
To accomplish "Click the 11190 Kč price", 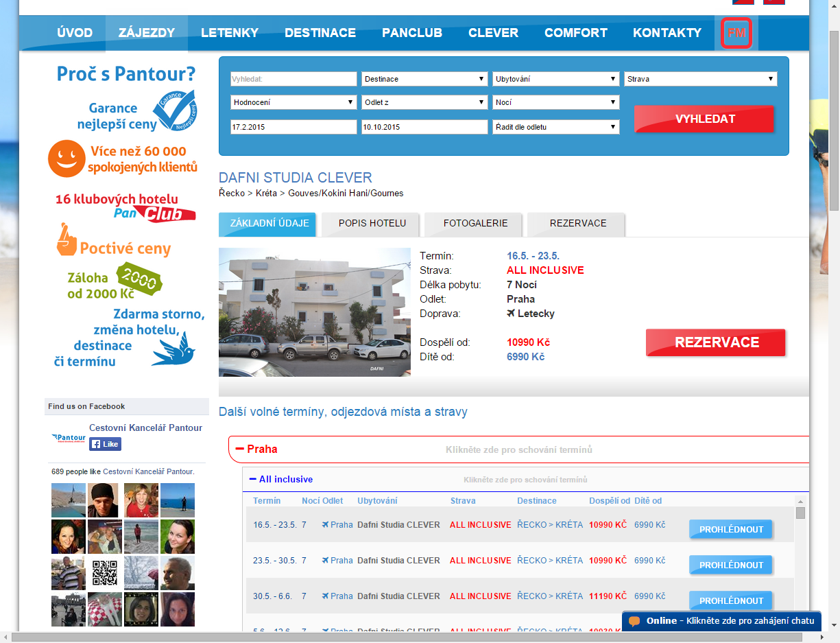I will point(608,596).
